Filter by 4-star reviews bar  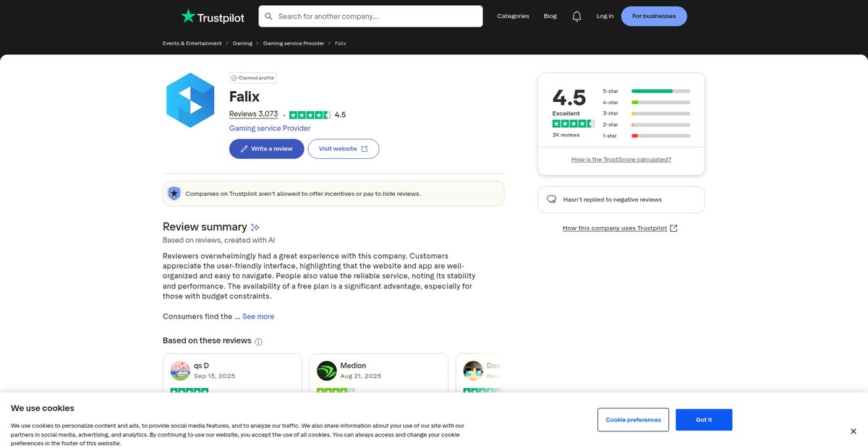647,103
